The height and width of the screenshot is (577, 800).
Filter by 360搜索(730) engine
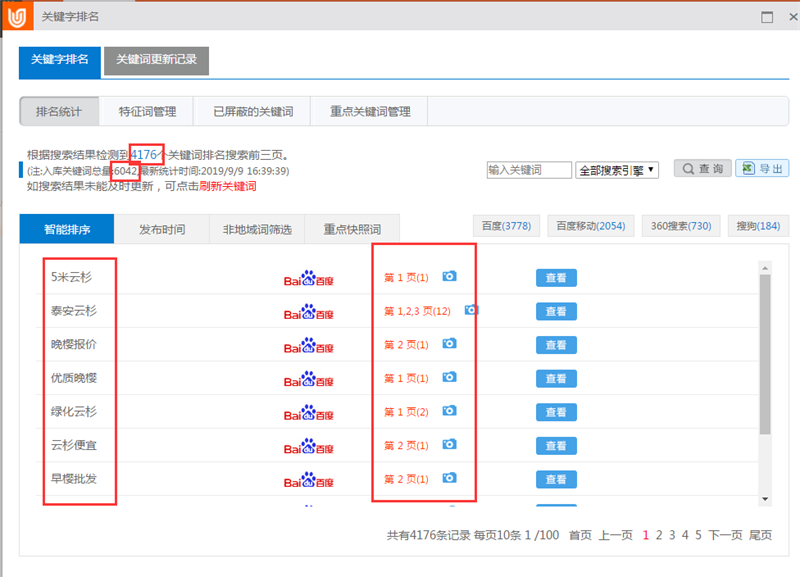coord(681,225)
